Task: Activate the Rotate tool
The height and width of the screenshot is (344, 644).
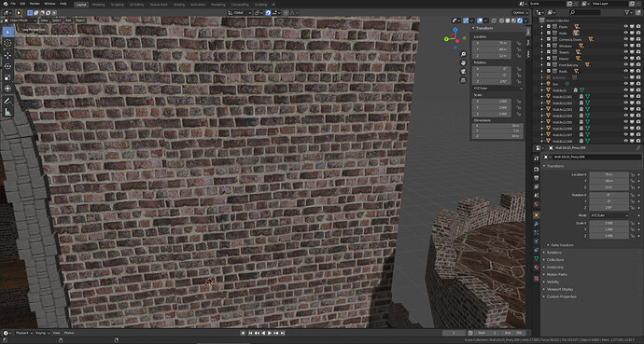Action: tap(7, 66)
